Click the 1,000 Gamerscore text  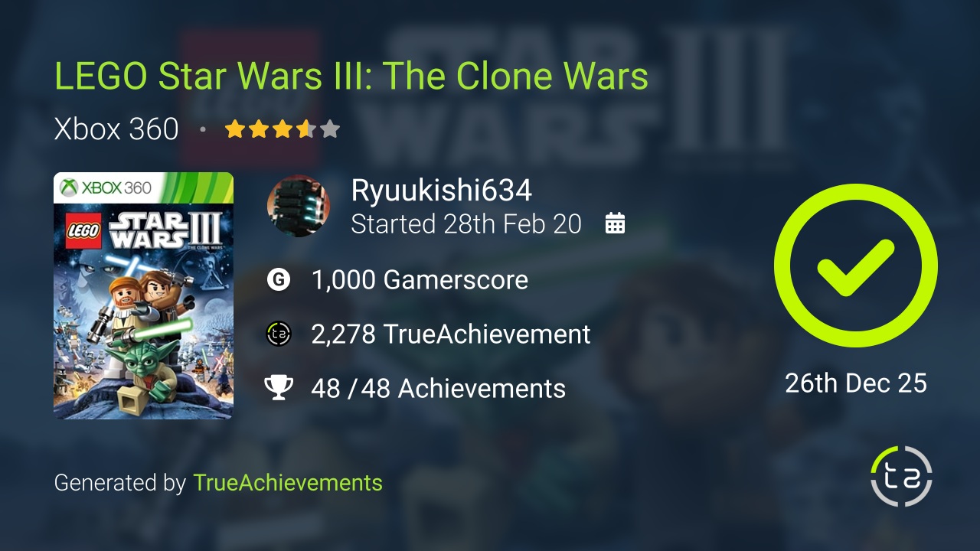click(420, 279)
